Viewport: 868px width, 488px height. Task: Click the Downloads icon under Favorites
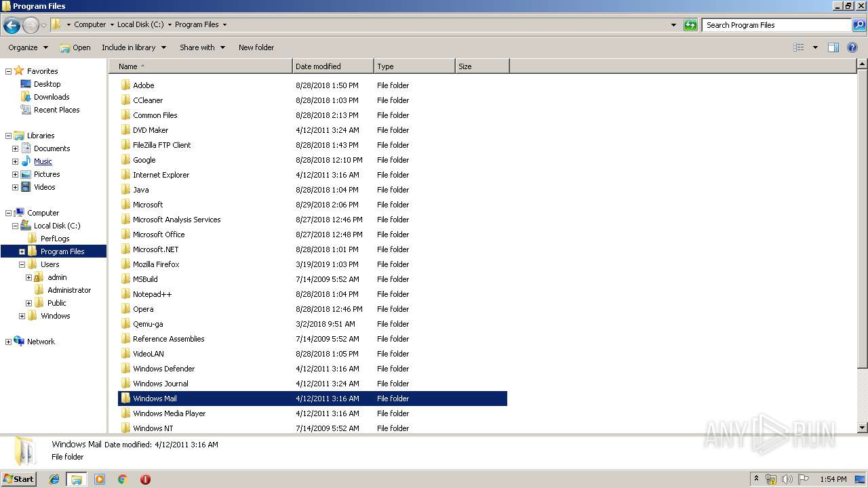click(26, 97)
